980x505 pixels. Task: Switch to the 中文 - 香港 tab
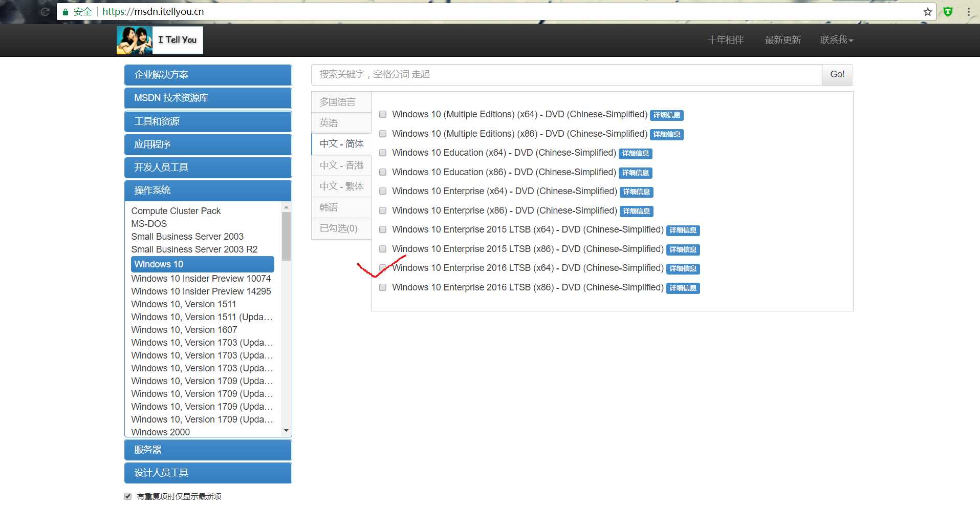[x=341, y=165]
